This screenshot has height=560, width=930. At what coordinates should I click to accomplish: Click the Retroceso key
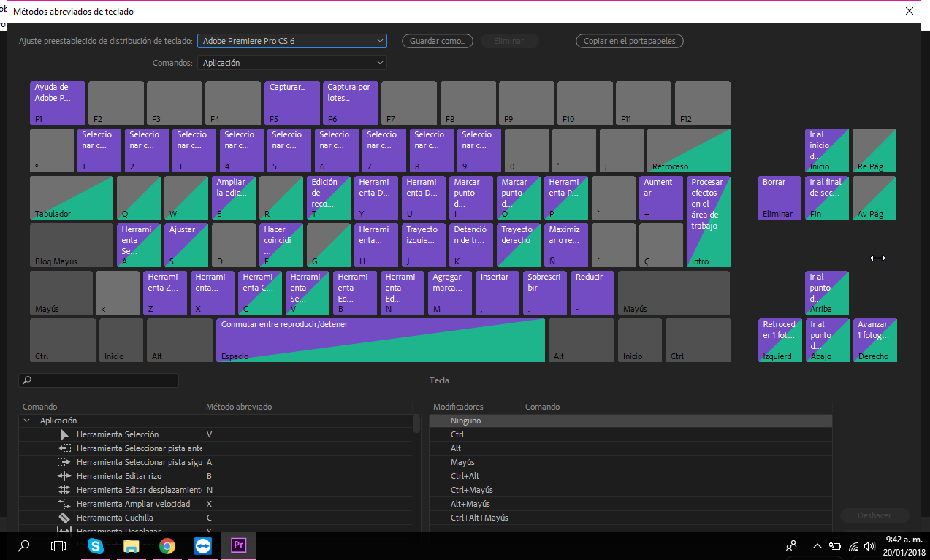(x=689, y=150)
